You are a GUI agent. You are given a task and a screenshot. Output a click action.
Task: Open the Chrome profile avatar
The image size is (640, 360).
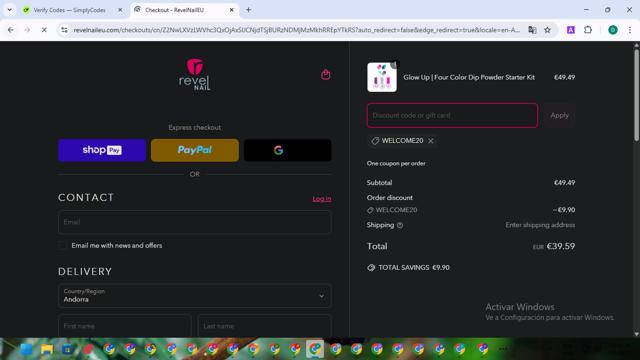[613, 30]
